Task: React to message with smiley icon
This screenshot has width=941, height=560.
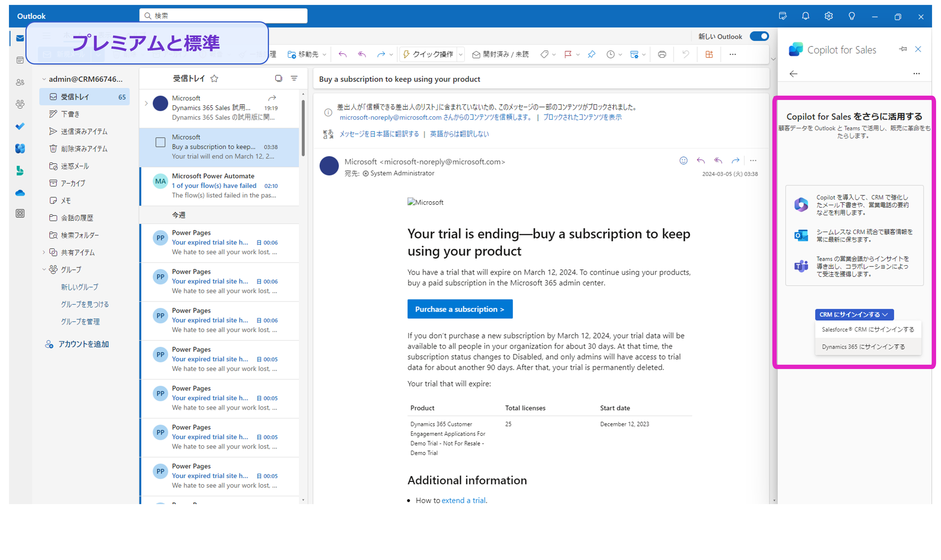Action: [x=683, y=160]
